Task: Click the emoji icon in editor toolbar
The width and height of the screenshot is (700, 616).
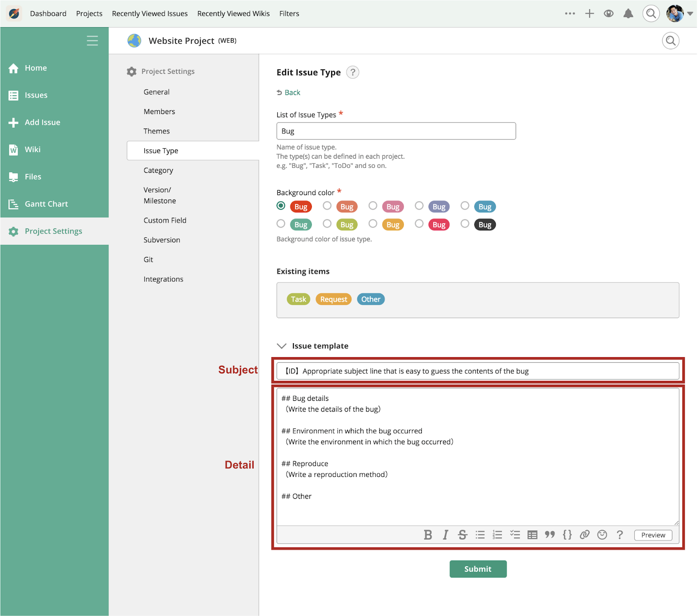Action: click(602, 535)
